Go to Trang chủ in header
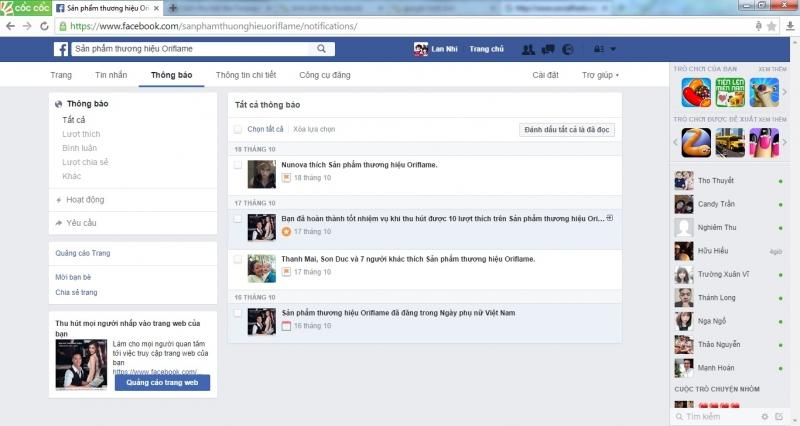The width and height of the screenshot is (800, 426). pyautogui.click(x=486, y=49)
